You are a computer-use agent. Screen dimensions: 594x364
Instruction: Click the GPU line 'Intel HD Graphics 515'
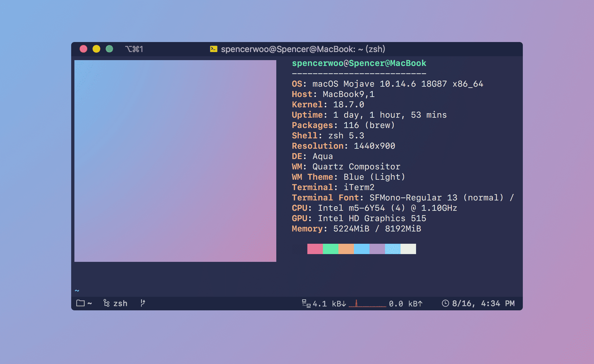tap(359, 219)
